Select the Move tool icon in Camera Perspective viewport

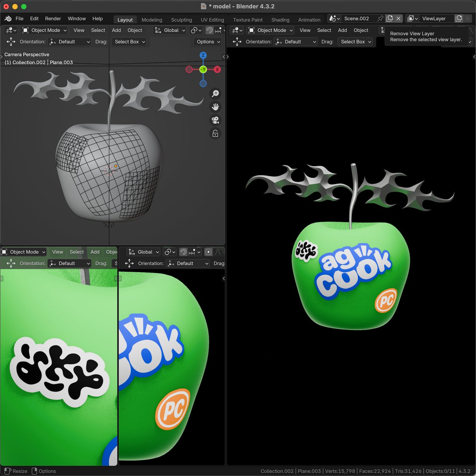click(x=11, y=42)
